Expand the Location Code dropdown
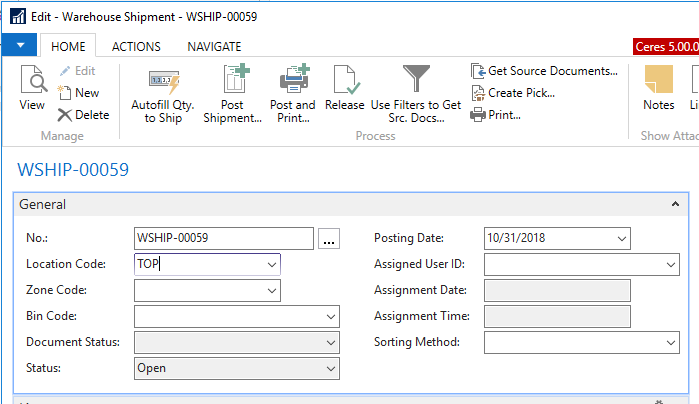Screen dimensions: 699x404 [272, 265]
